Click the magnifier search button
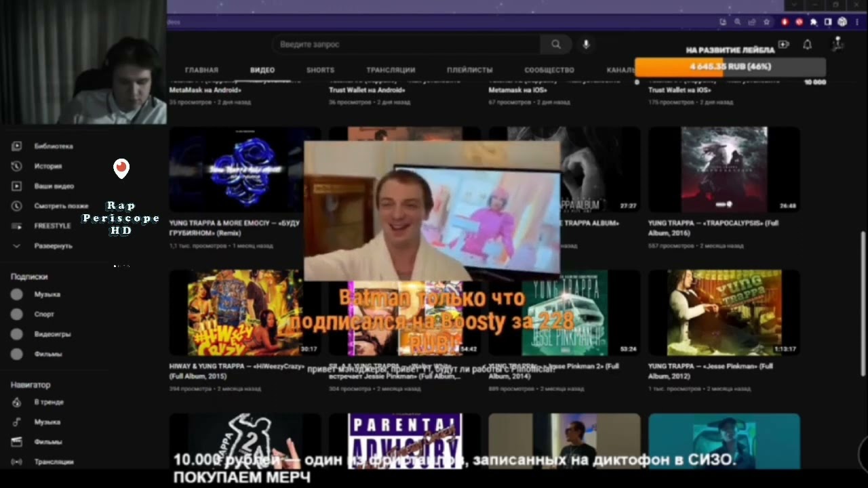The image size is (868, 488). pyautogui.click(x=556, y=45)
